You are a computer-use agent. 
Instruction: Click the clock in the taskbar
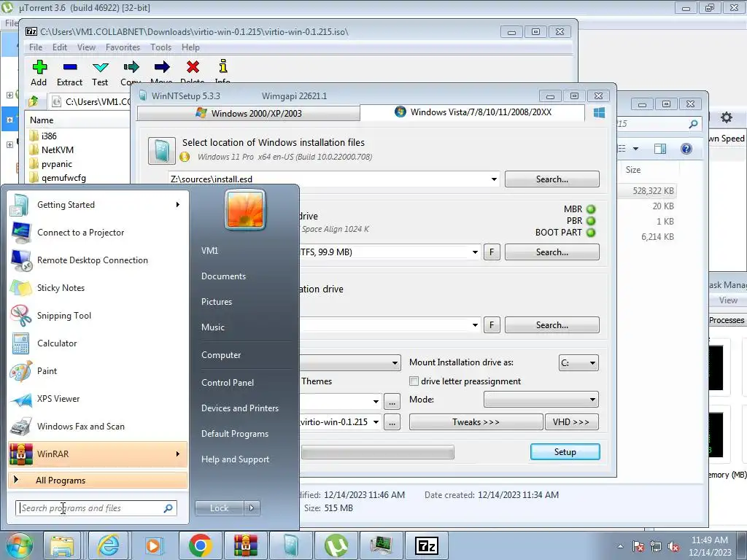click(709, 546)
